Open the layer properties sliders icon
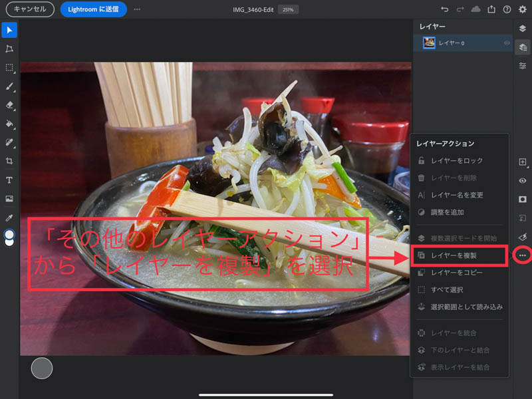Viewport: 532px width, 399px height. [x=523, y=66]
